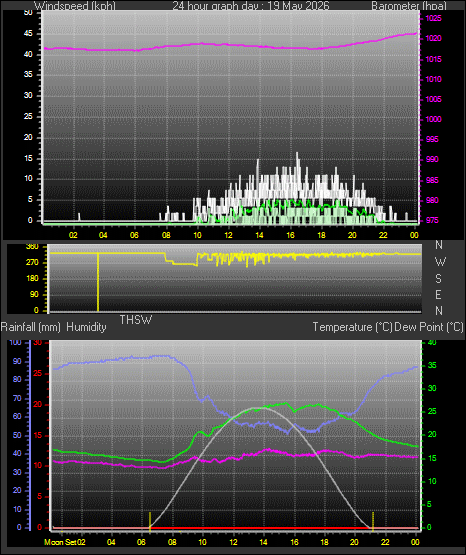
Task: Click the THSW label below wind direction
Action: pos(136,320)
